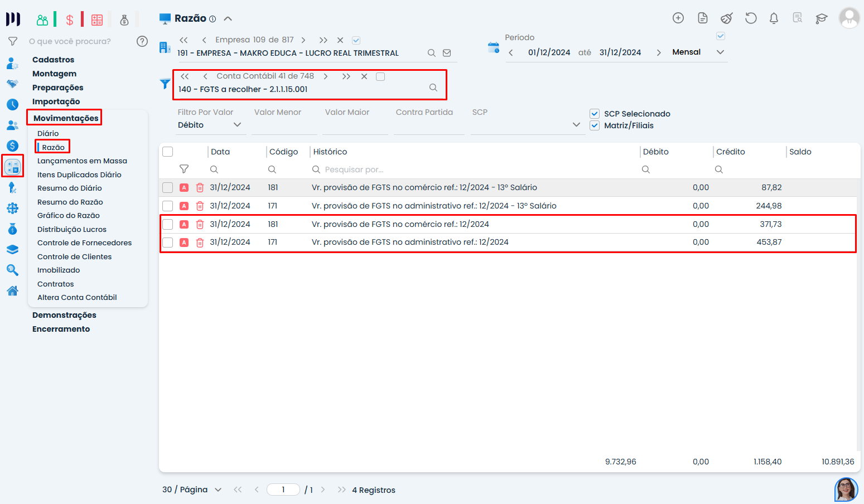864x504 pixels.
Task: Click the table column filter funnel icon
Action: point(184,169)
